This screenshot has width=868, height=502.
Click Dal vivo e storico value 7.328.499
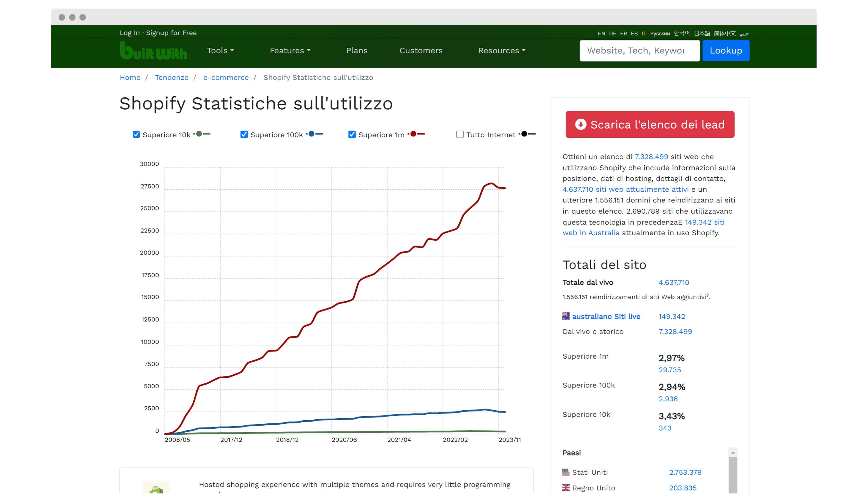coord(675,332)
